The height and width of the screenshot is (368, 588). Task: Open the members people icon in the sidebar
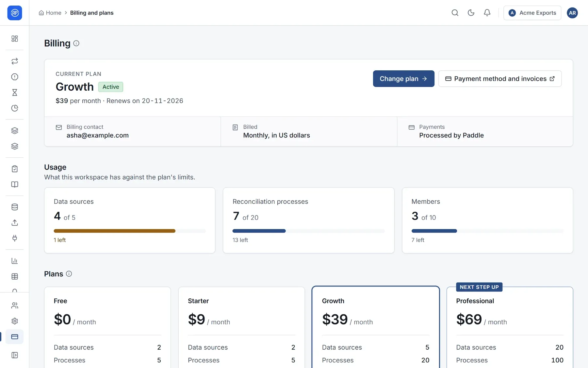(15, 306)
